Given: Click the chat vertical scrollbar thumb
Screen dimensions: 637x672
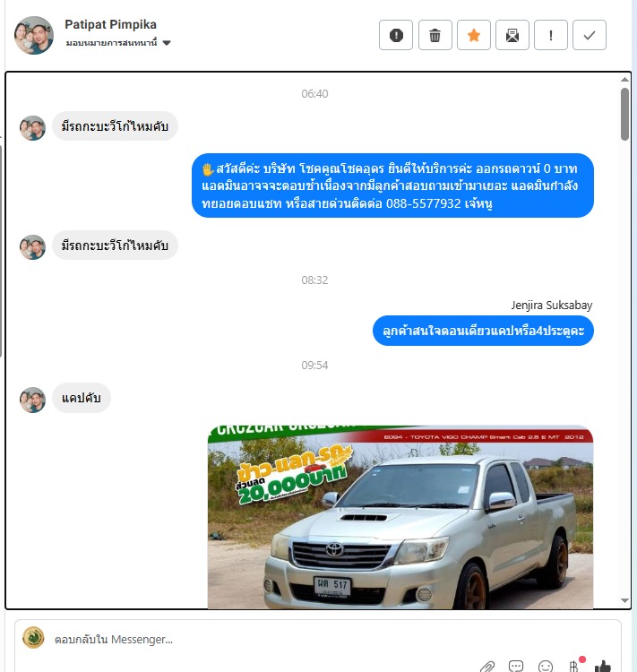Looking at the screenshot, I should [x=624, y=114].
